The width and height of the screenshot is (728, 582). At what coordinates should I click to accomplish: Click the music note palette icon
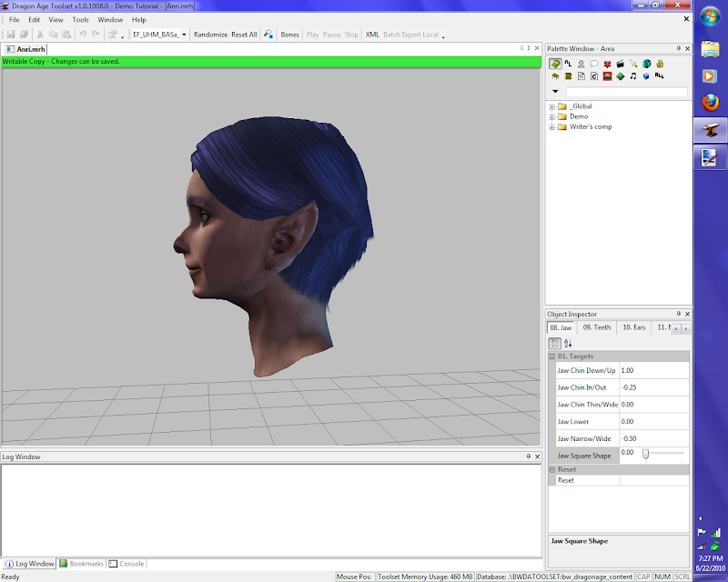(x=633, y=76)
